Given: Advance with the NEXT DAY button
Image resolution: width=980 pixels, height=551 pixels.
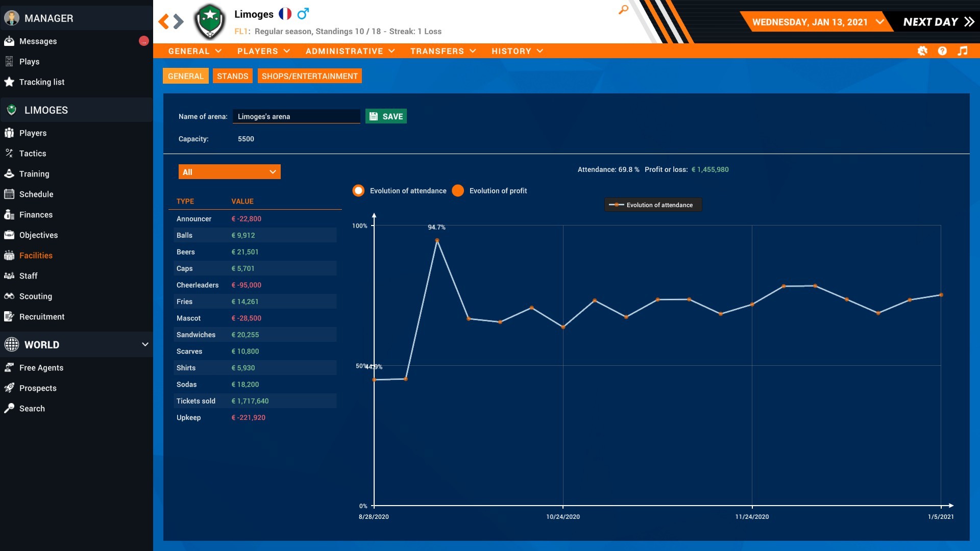Looking at the screenshot, I should click(938, 22).
